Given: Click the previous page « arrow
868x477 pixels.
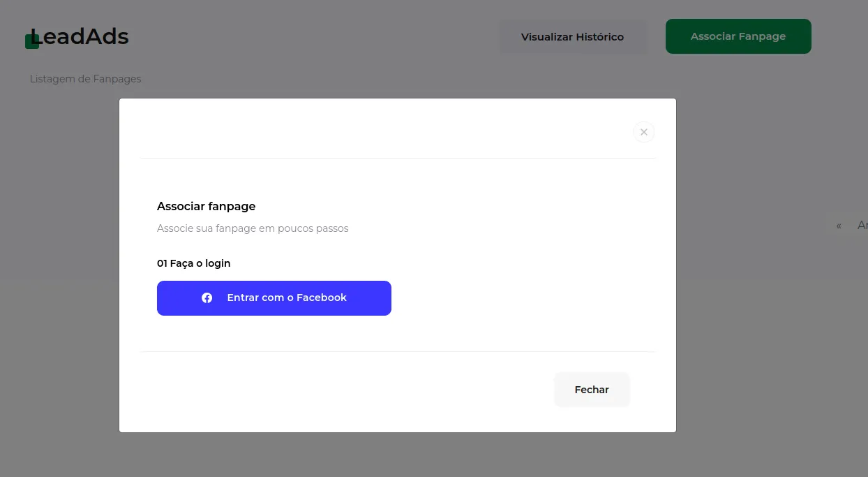Looking at the screenshot, I should pos(839,226).
